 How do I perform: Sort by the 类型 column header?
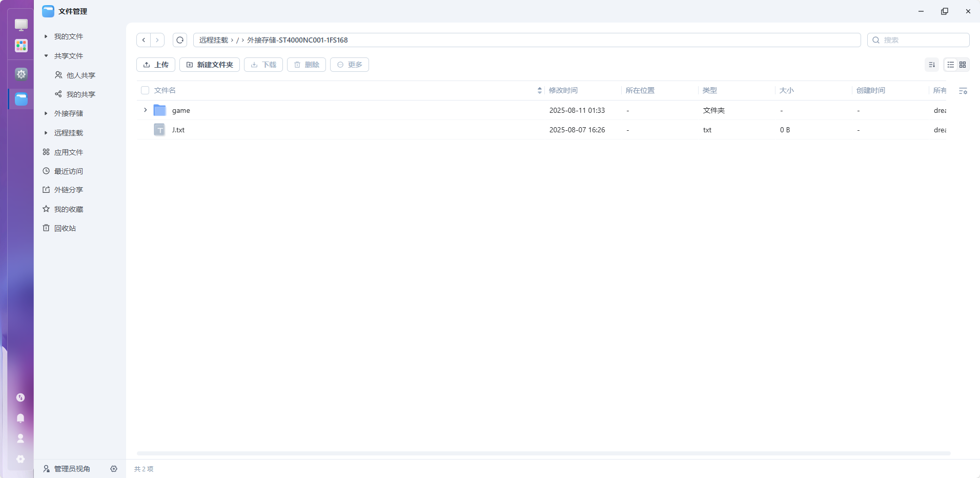click(709, 90)
